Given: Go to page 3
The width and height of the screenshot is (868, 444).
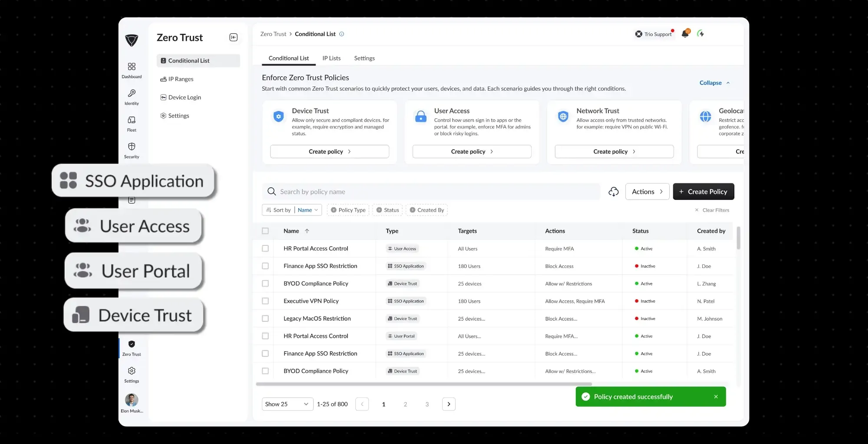Looking at the screenshot, I should [x=427, y=404].
